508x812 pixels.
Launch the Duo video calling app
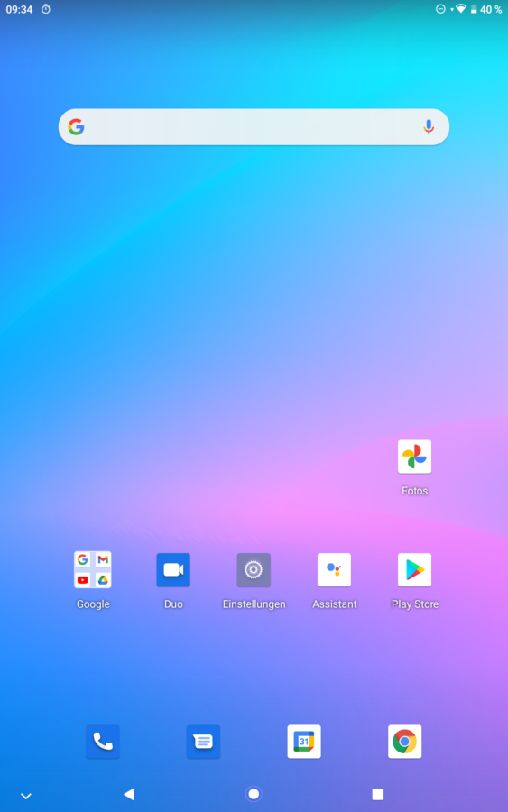coord(173,569)
